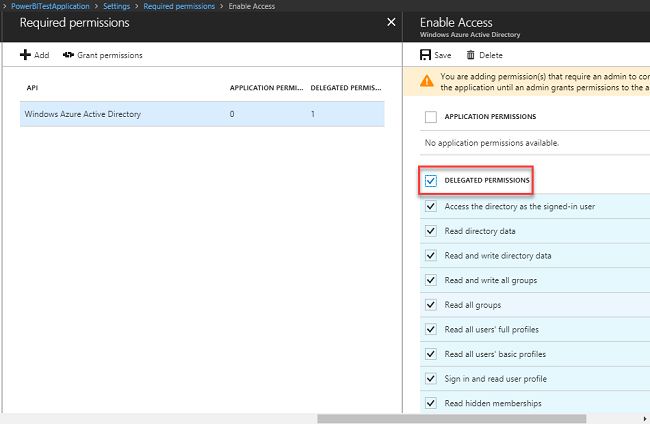Click the Save floppy disk icon
Image resolution: width=650 pixels, height=424 pixels.
(x=426, y=55)
